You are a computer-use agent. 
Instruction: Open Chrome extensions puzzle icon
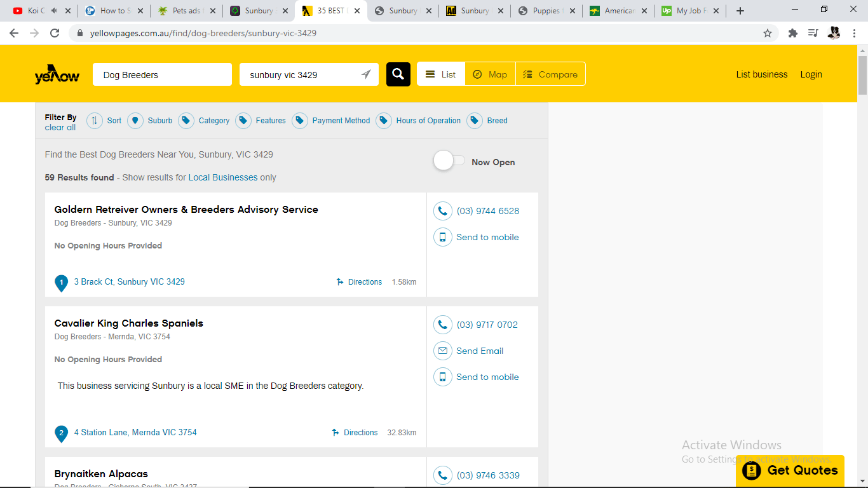(x=792, y=33)
